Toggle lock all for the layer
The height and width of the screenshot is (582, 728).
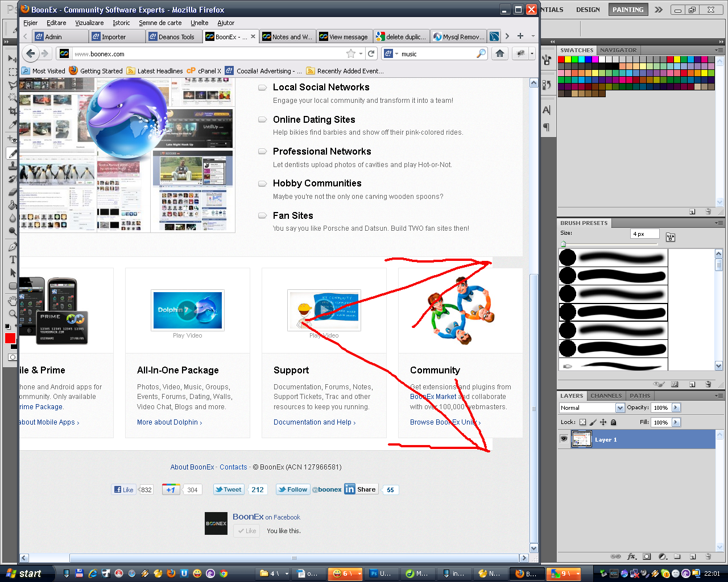click(x=613, y=422)
